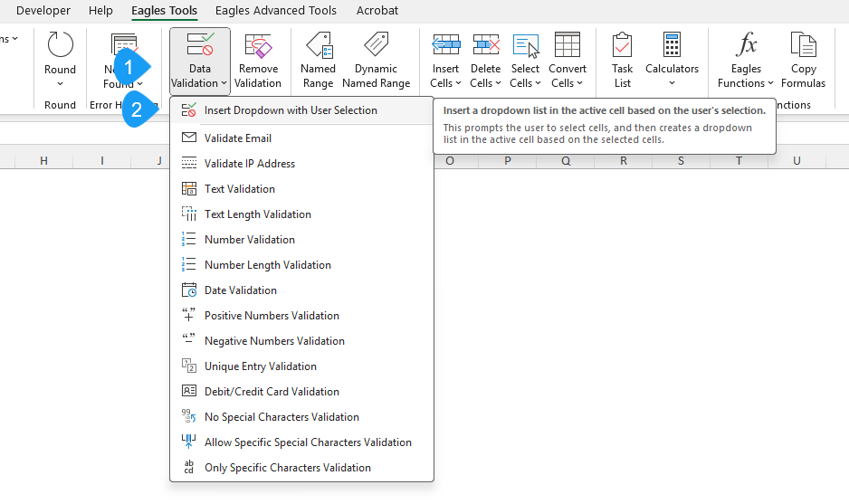The width and height of the screenshot is (849, 504).
Task: Choose Validate Email menu item
Action: (301, 138)
